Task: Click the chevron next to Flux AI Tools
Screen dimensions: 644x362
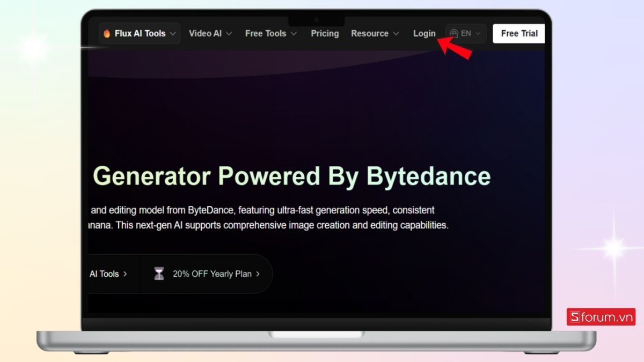Action: point(173,33)
